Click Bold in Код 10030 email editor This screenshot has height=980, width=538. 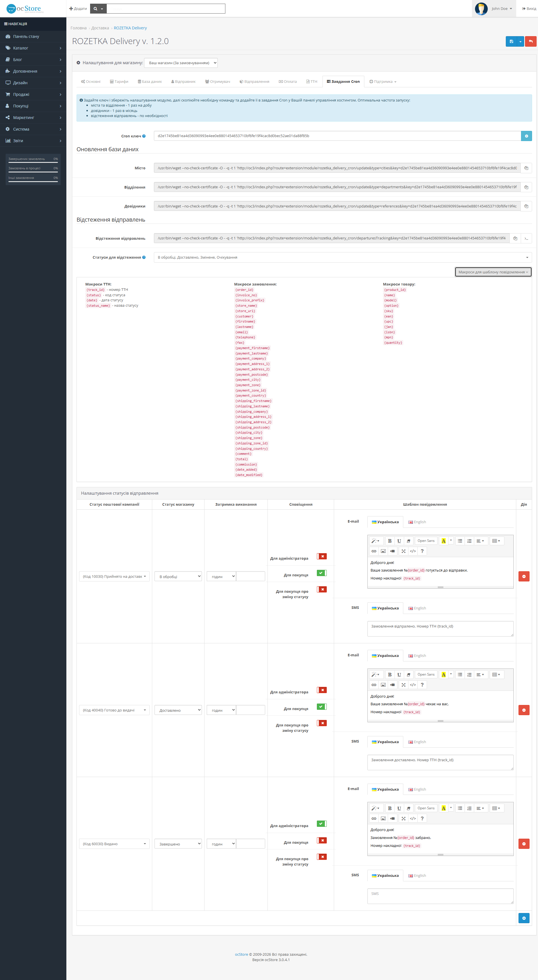(390, 541)
